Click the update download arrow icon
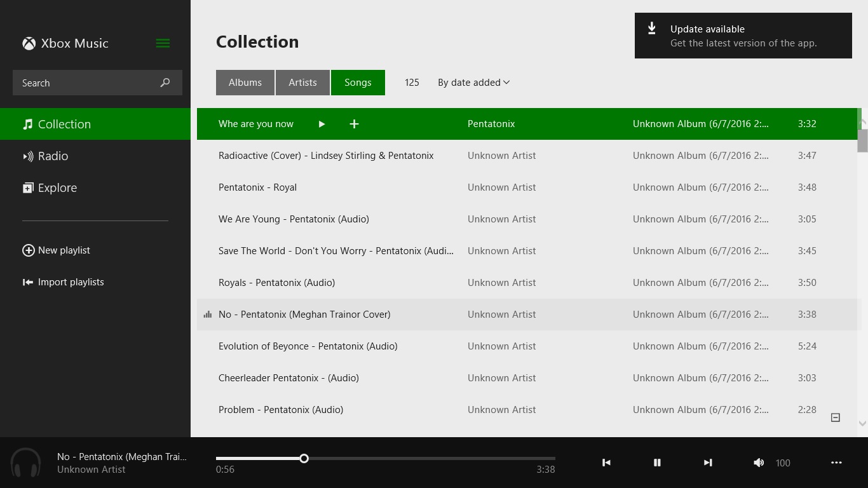The image size is (868, 488). [x=652, y=29]
